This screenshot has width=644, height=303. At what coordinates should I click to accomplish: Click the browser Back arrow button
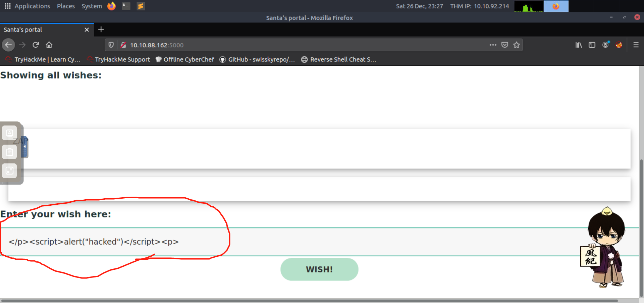click(x=8, y=45)
